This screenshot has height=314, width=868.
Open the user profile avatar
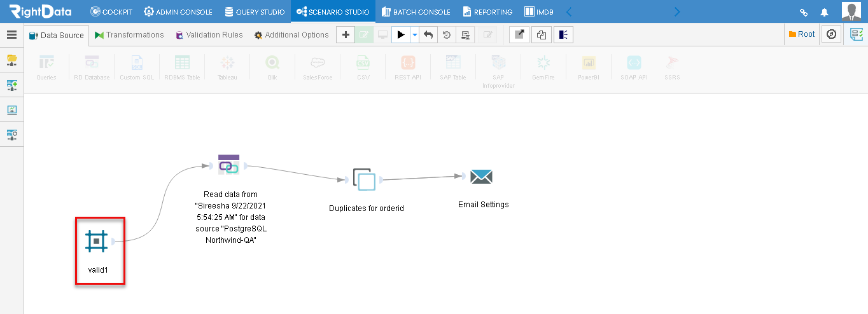click(x=851, y=11)
